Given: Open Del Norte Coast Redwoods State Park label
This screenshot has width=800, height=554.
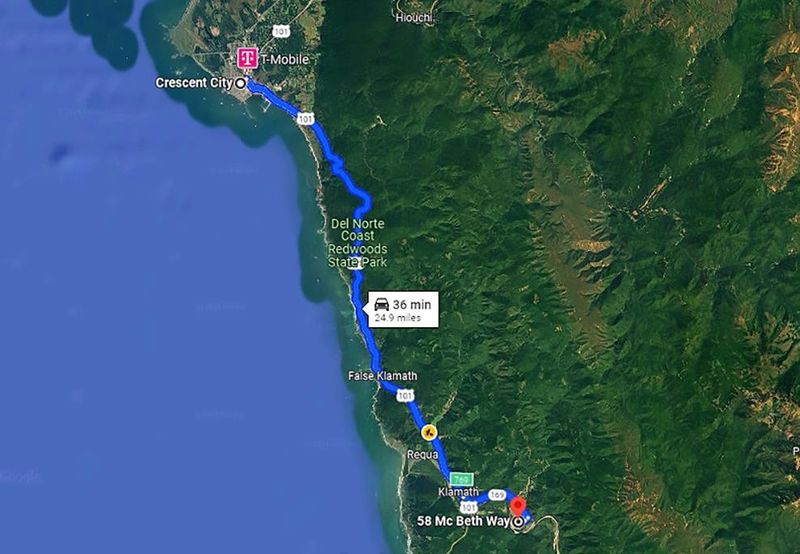Looking at the screenshot, I should point(358,243).
